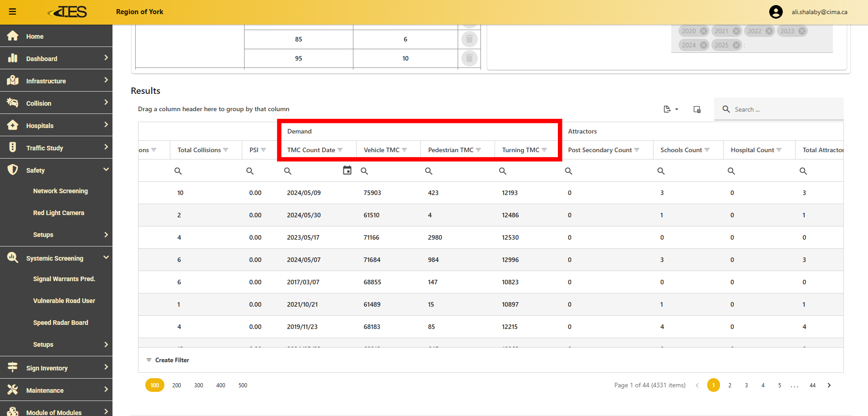Open the column chooser icon
This screenshot has width=868, height=416.
click(x=697, y=109)
